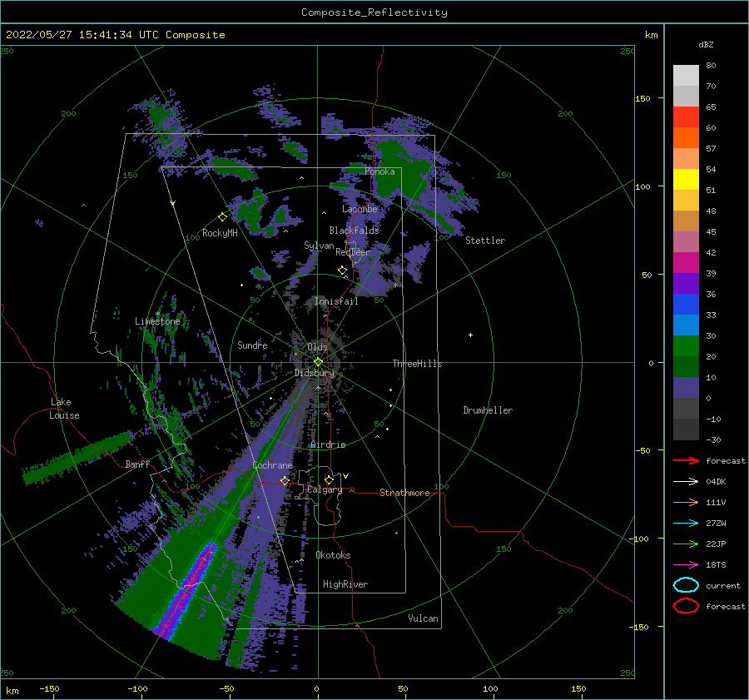Click the yellow diamond marker below RedDeer

click(x=343, y=271)
